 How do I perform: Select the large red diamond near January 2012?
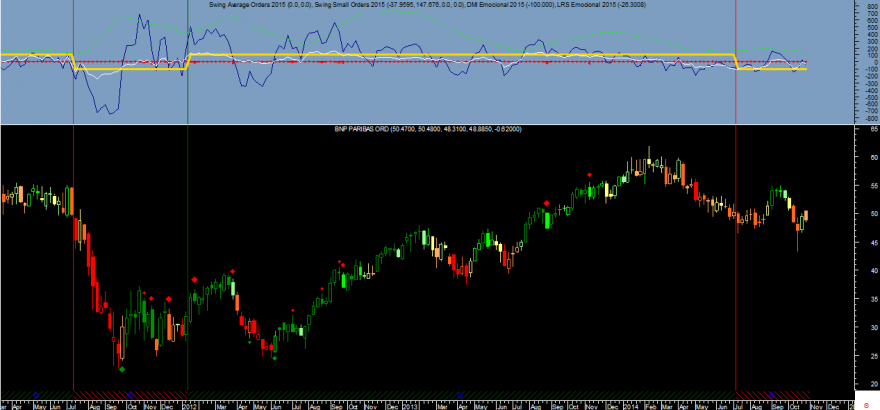click(194, 279)
